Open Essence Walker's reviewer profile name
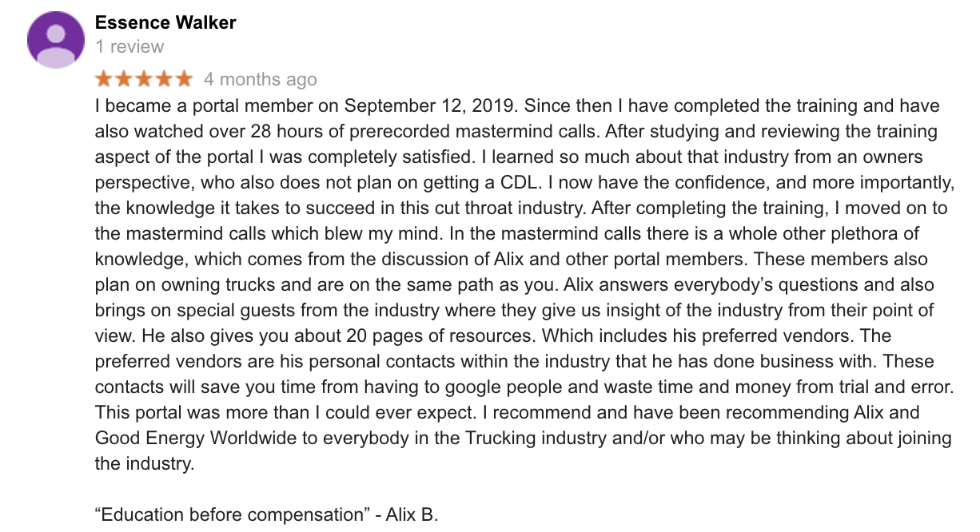This screenshot has height=532, width=980. pyautogui.click(x=165, y=22)
